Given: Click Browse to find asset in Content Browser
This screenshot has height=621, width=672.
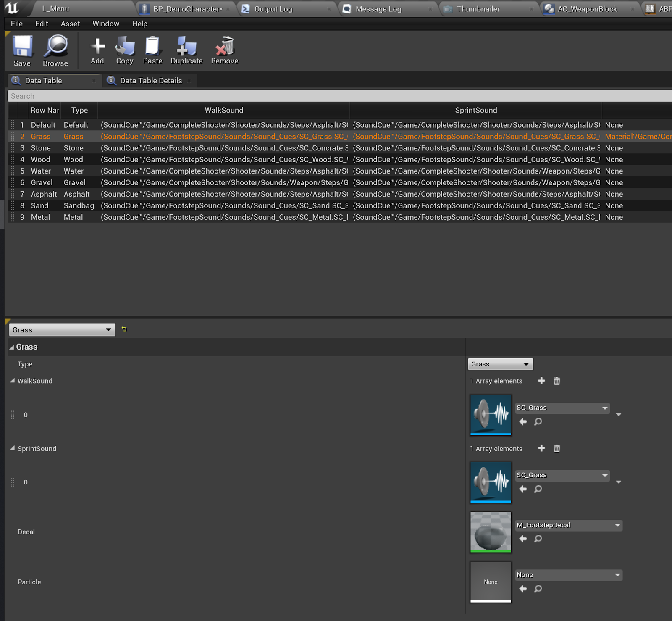Looking at the screenshot, I should 55,51.
